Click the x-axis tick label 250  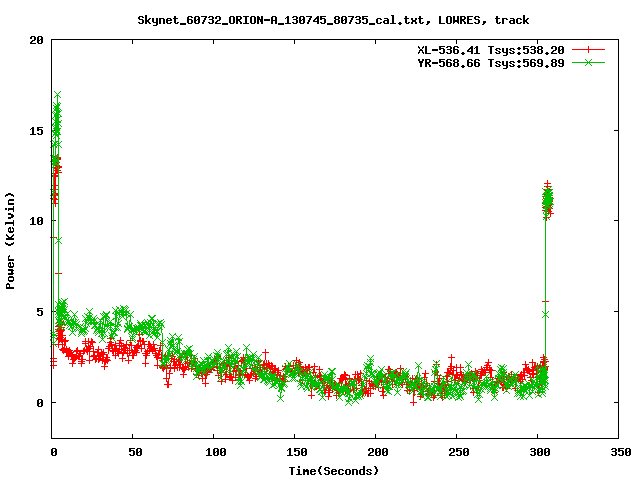click(x=458, y=452)
